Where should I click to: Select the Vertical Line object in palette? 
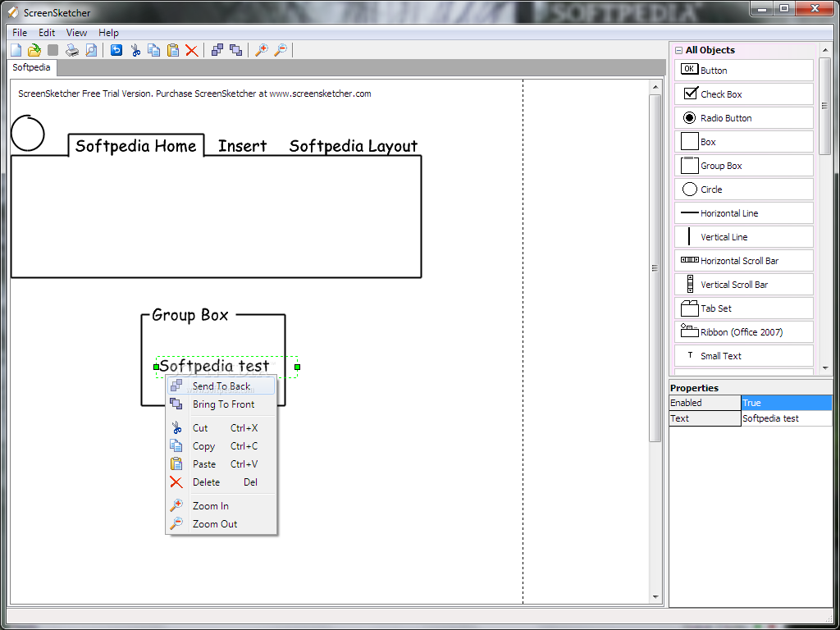pos(743,237)
